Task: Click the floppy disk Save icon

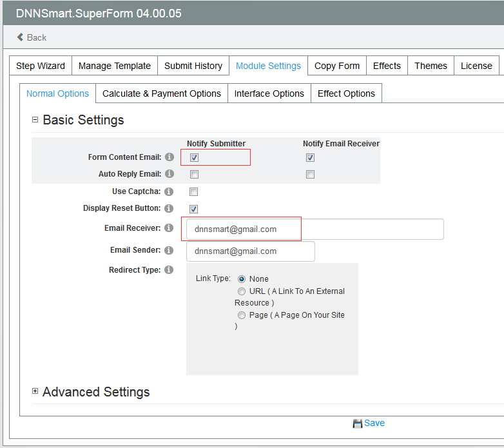Action: (357, 424)
